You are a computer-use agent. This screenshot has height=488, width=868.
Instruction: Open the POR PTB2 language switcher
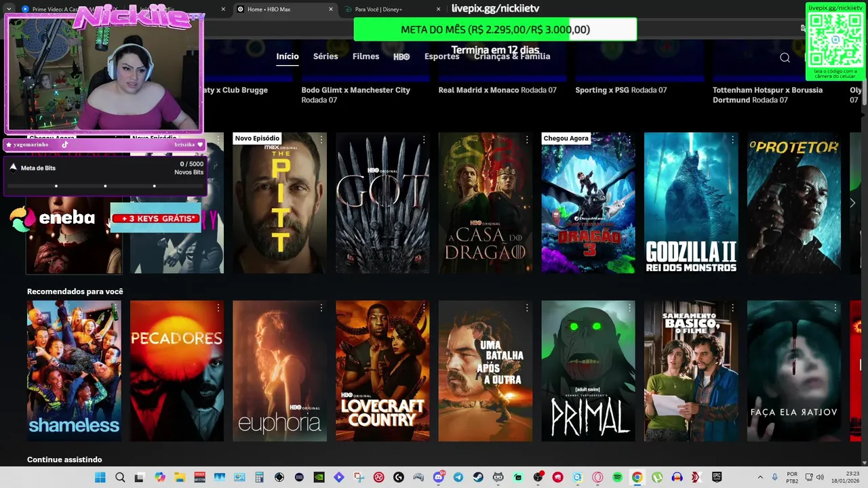tap(792, 477)
